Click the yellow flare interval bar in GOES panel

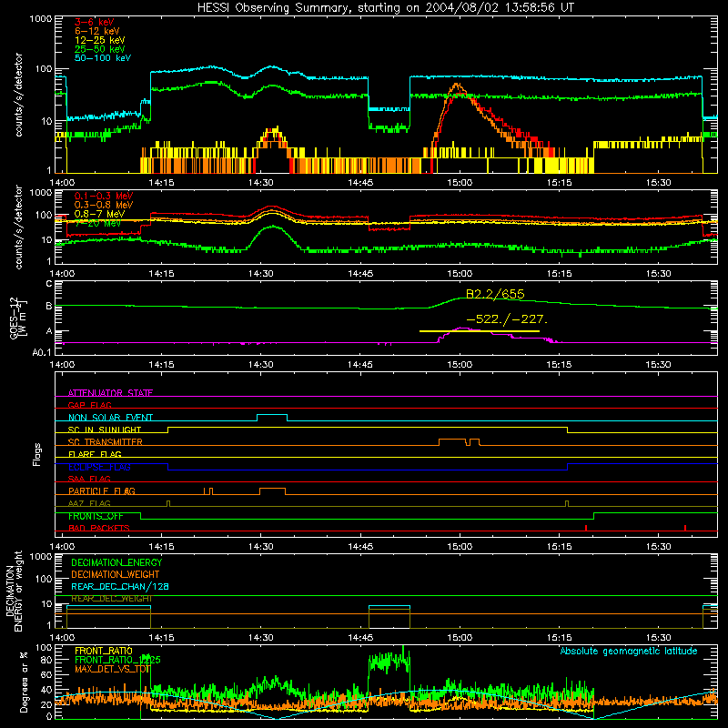pyautogui.click(x=480, y=331)
